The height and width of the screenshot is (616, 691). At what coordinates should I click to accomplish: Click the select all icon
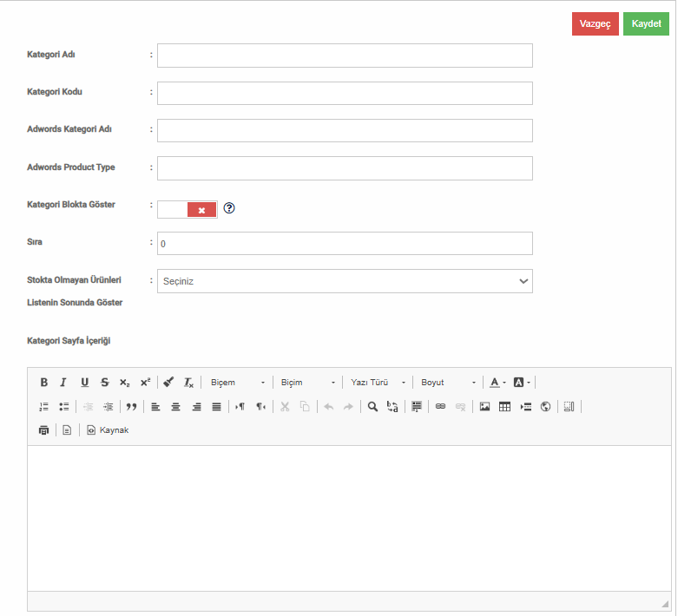click(417, 406)
